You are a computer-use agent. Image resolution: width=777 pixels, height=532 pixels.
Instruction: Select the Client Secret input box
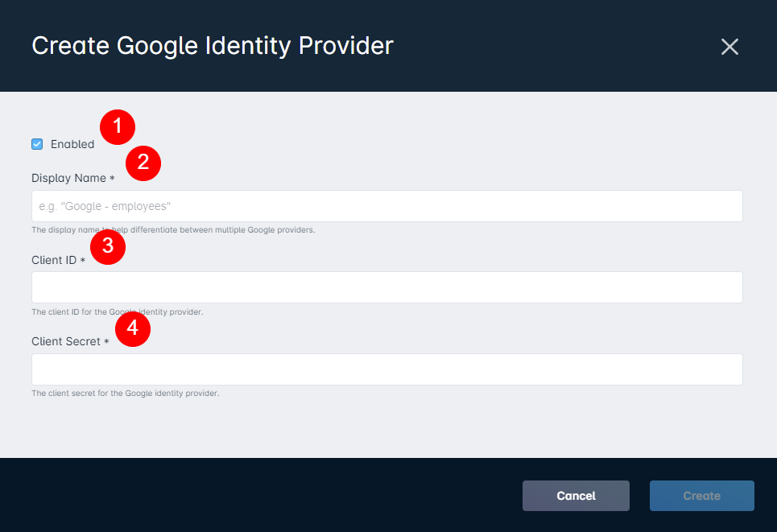click(387, 369)
